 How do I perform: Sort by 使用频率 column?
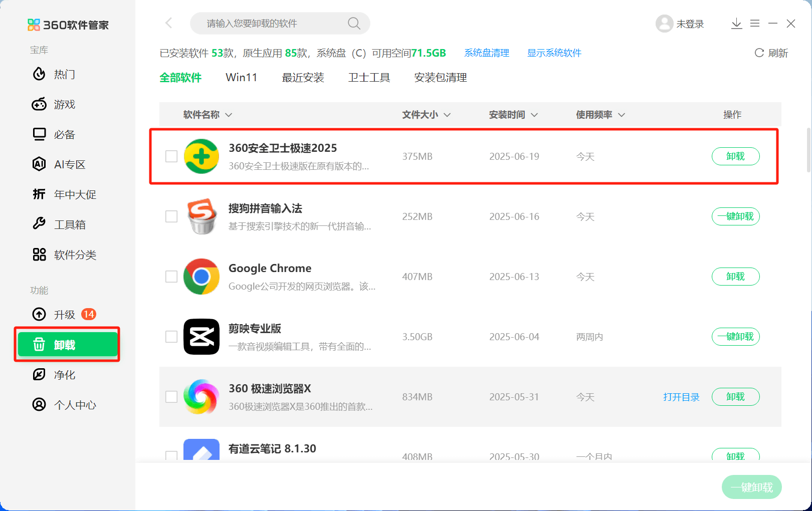600,115
